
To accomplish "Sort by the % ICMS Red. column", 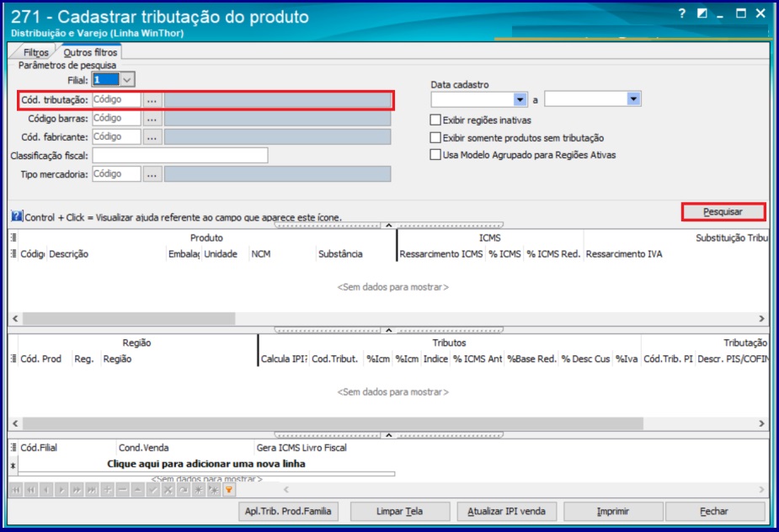I will 553,254.
